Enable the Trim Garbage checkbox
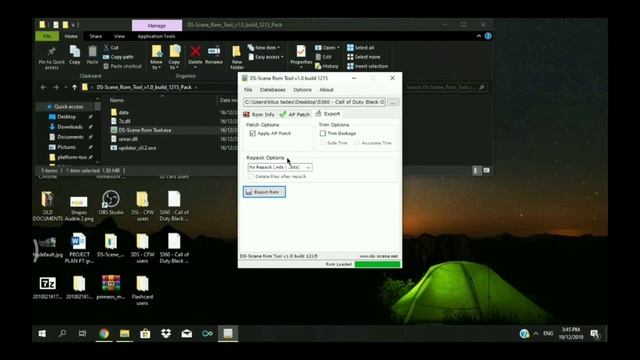Viewport: 640px width, 360px height. tap(323, 133)
